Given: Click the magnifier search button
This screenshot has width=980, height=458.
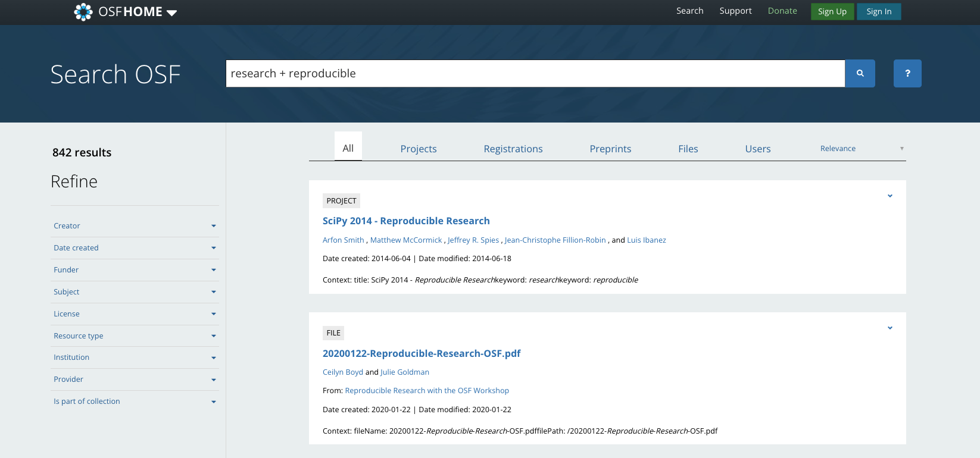Looking at the screenshot, I should (x=860, y=73).
